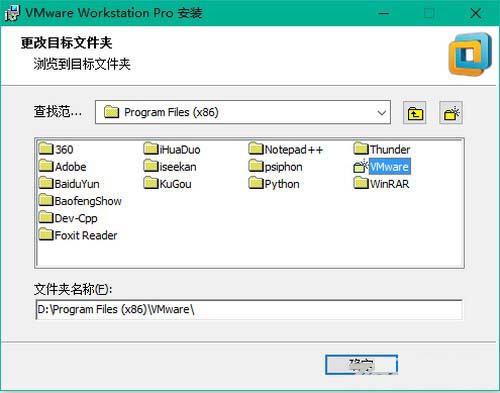
Task: Select the KuGou folder
Action: (168, 184)
